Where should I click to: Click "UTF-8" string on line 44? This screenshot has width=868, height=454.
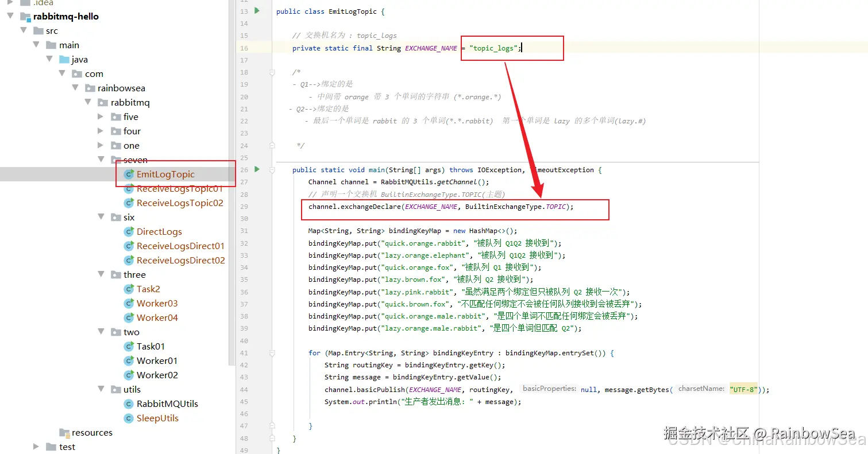tap(743, 389)
